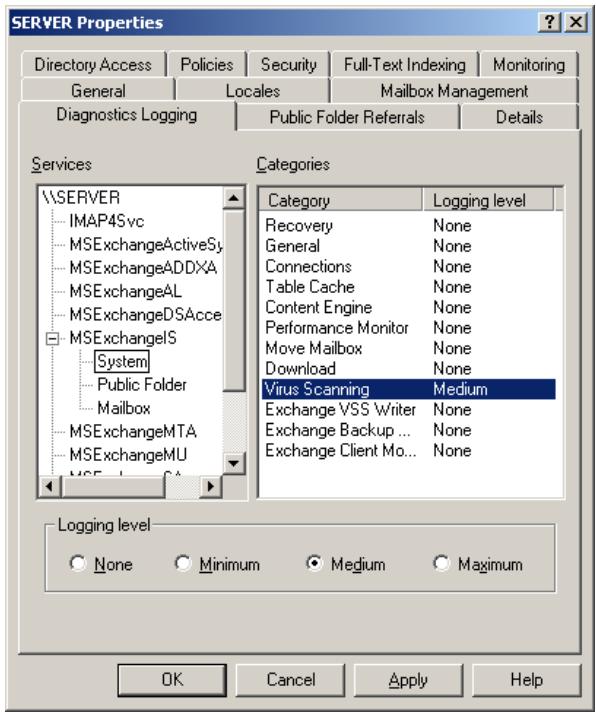Select the Recovery category row

click(x=409, y=225)
